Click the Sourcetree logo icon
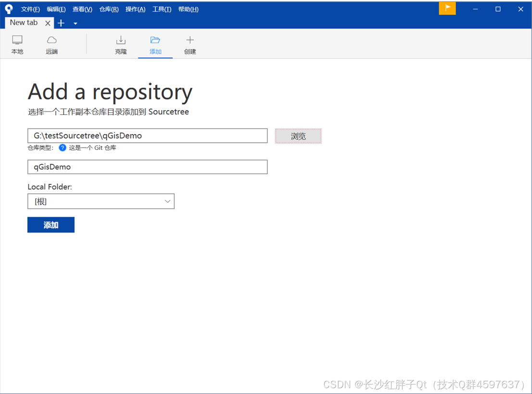 [9, 9]
